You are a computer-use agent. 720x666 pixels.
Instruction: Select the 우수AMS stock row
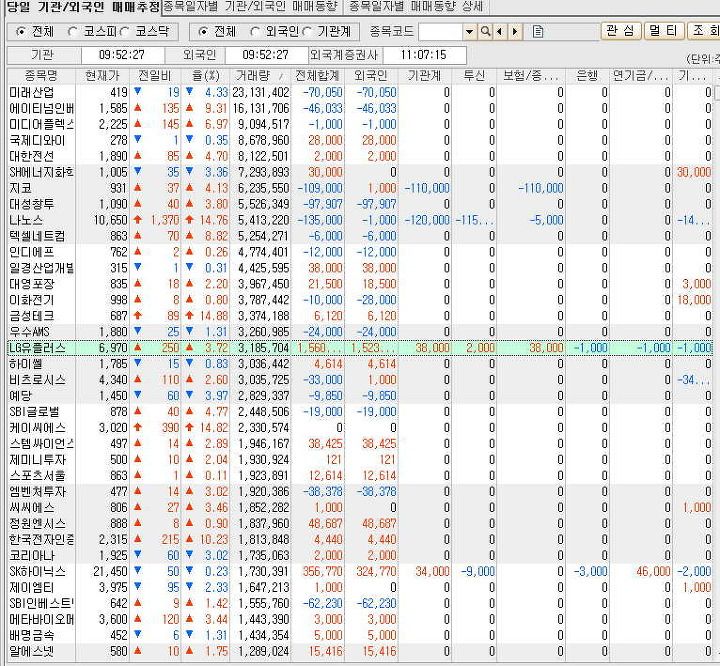coord(360,332)
